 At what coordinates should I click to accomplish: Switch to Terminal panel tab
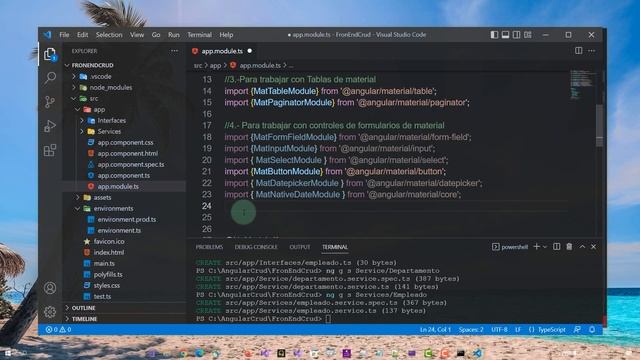point(335,247)
